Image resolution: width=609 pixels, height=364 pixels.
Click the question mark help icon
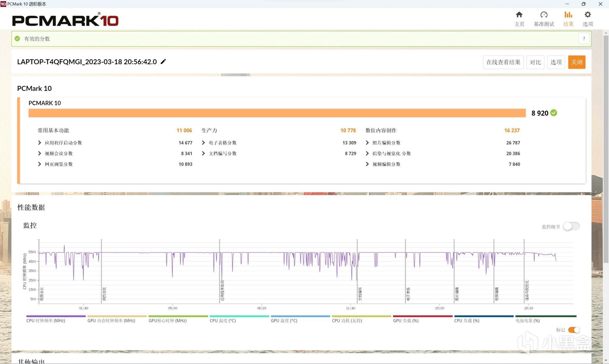(x=584, y=39)
